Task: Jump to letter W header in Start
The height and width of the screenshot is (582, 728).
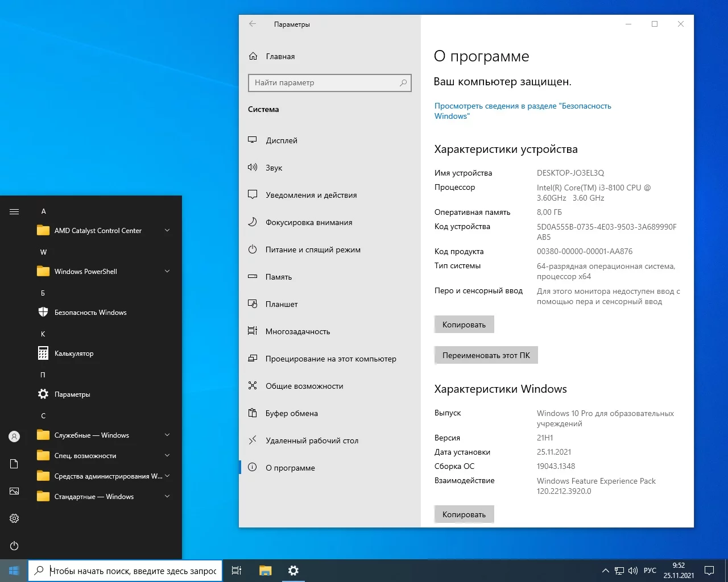Action: (43, 252)
